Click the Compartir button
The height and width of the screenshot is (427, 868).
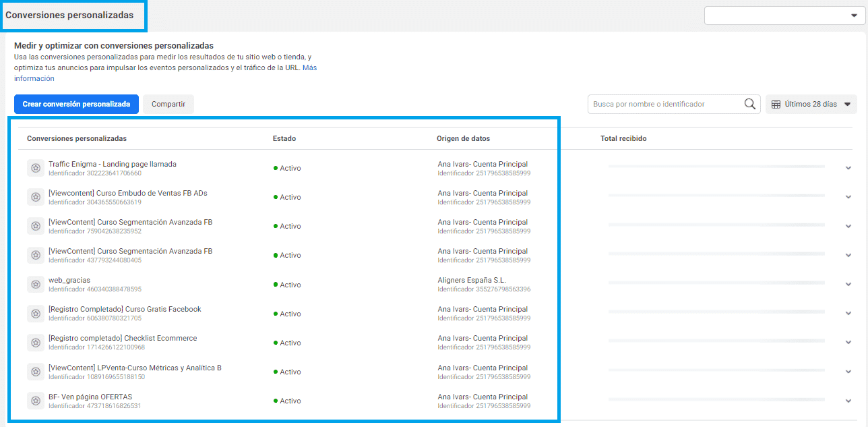tap(168, 104)
